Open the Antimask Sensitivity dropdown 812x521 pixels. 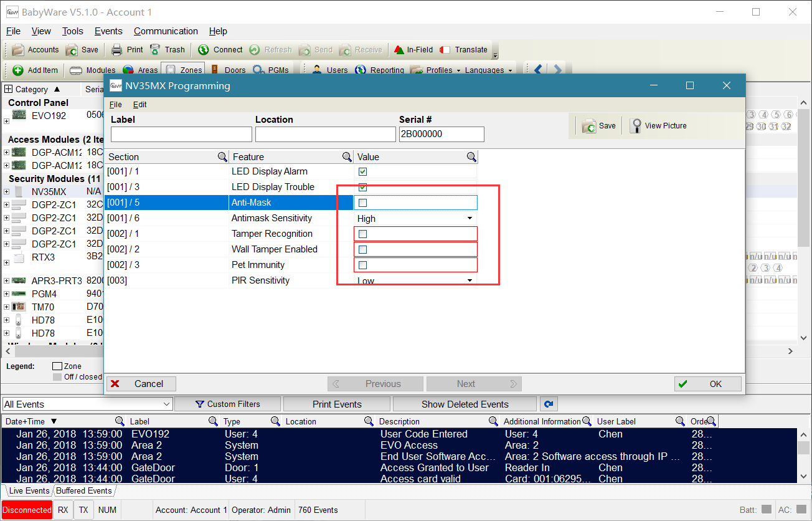(470, 219)
